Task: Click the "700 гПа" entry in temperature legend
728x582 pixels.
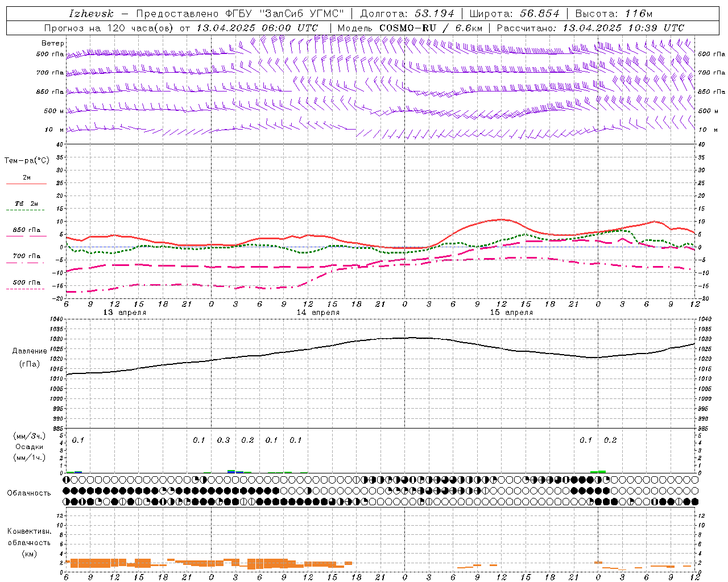Action: click(x=27, y=256)
